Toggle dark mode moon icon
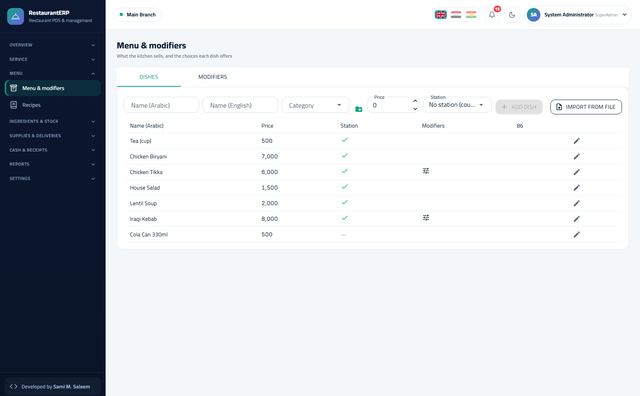The width and height of the screenshot is (640, 396). [x=512, y=15]
